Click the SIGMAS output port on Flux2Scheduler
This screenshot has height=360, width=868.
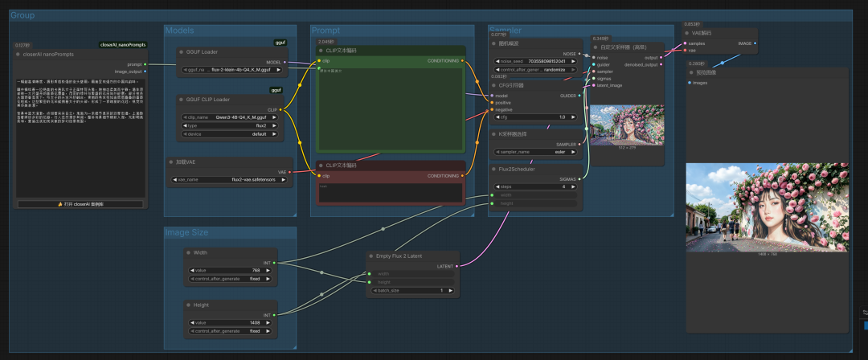579,179
